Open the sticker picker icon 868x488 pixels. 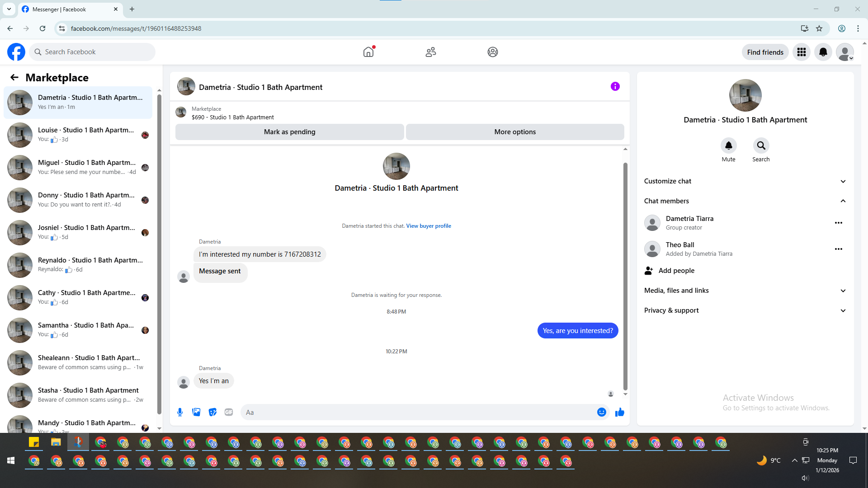click(212, 412)
